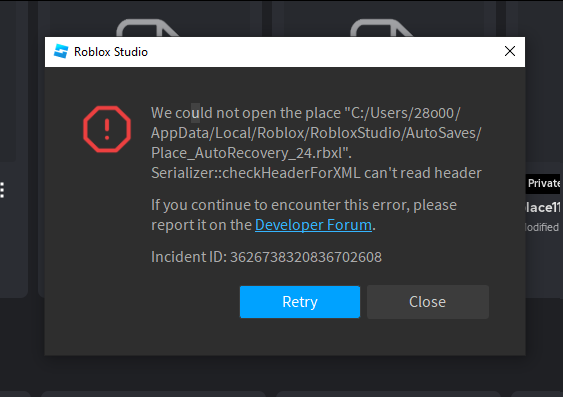563x397 pixels.
Task: Close the dialog with the title bar X
Action: [510, 51]
